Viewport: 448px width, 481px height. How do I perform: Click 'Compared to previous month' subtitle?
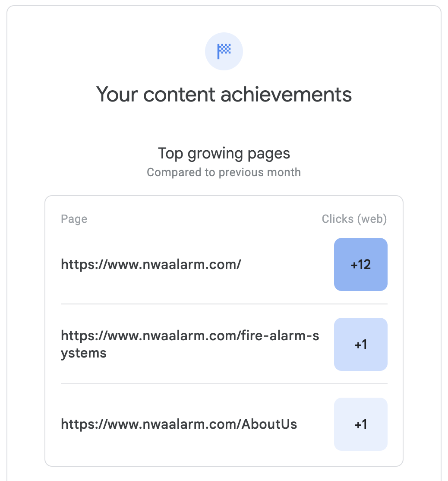pyautogui.click(x=224, y=172)
